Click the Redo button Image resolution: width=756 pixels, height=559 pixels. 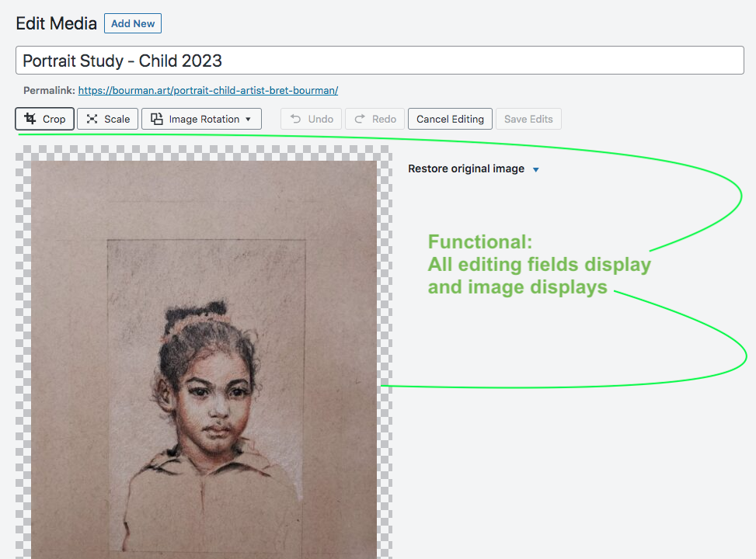(374, 119)
